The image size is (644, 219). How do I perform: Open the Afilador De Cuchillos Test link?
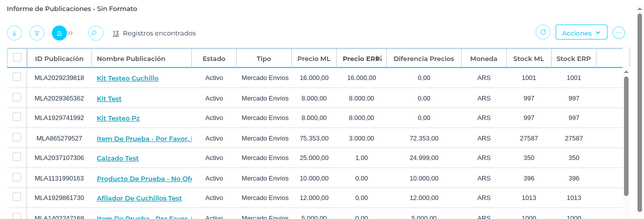point(139,198)
